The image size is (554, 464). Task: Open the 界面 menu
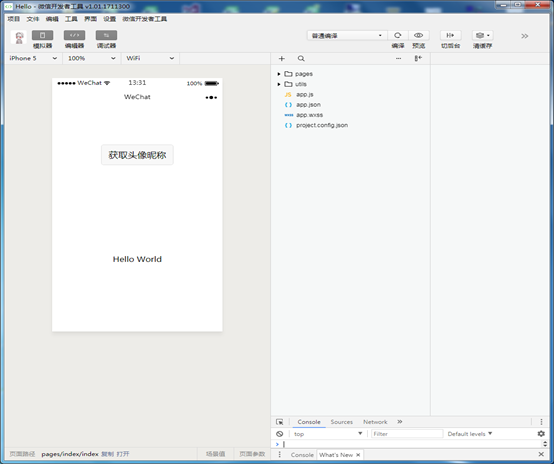pyautogui.click(x=90, y=19)
